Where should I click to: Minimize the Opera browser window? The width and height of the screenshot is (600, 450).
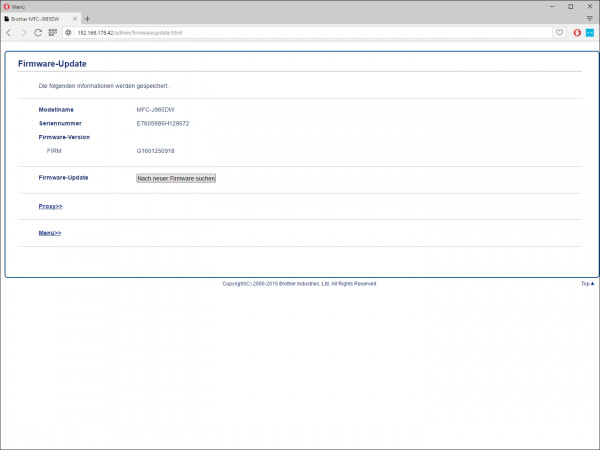click(548, 6)
